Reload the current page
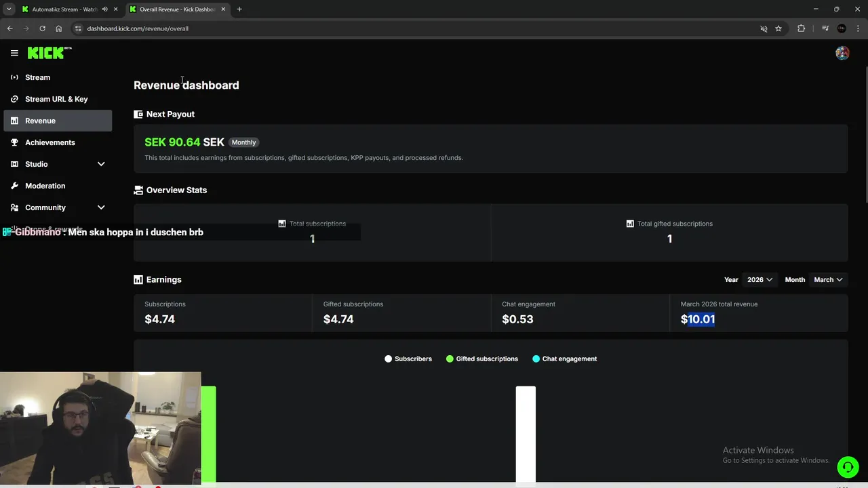 pyautogui.click(x=42, y=28)
